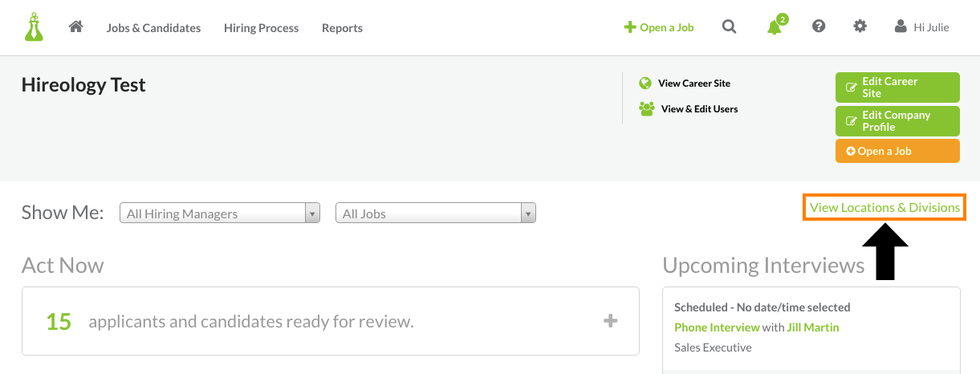Open Jill Martin candidate link
Screen dimensions: 980x374
coord(813,327)
